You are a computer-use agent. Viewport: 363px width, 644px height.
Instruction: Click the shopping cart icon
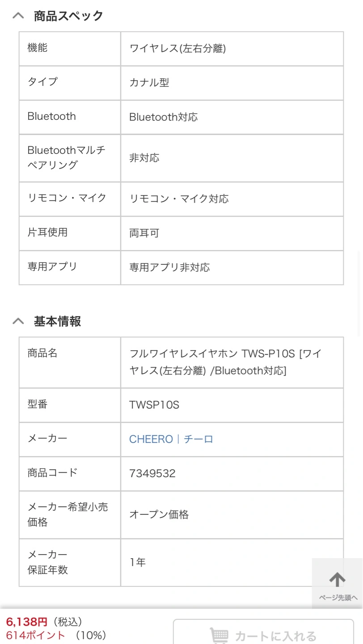(219, 636)
